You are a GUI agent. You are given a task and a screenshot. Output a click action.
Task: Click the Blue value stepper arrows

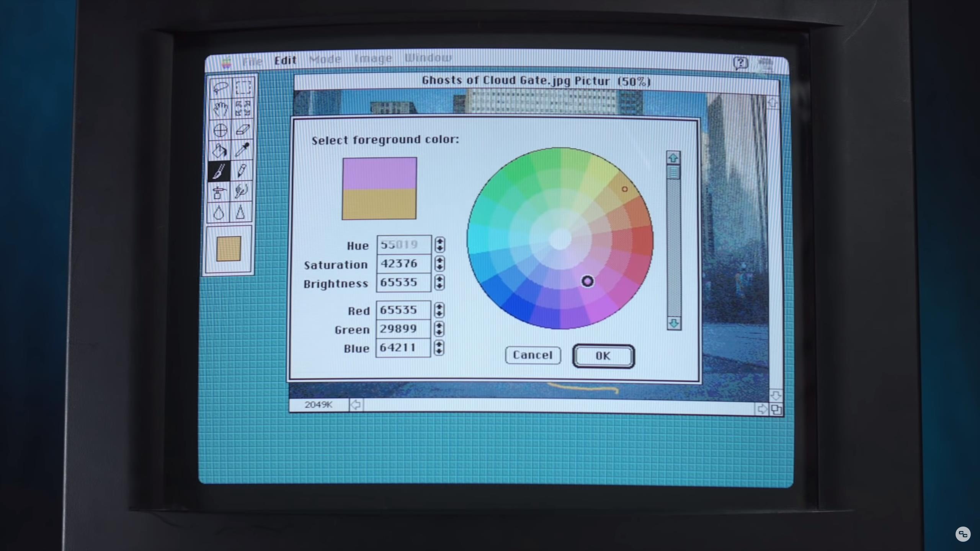click(439, 348)
